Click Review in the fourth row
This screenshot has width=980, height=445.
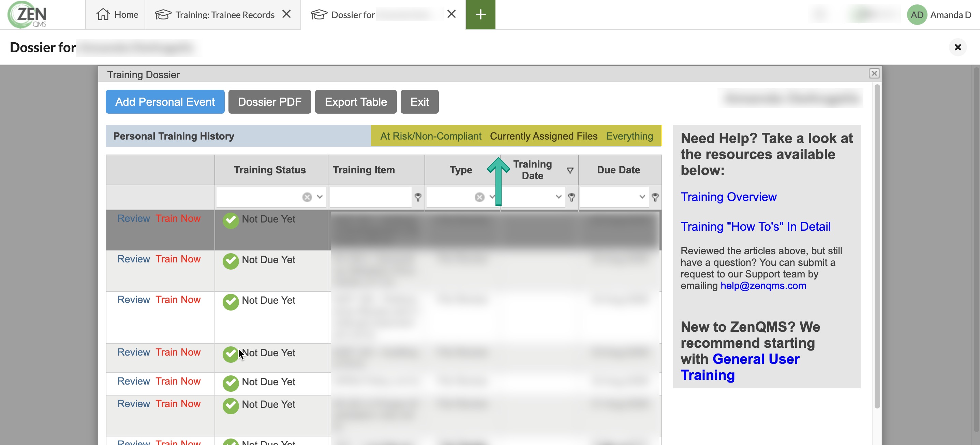[x=134, y=353]
